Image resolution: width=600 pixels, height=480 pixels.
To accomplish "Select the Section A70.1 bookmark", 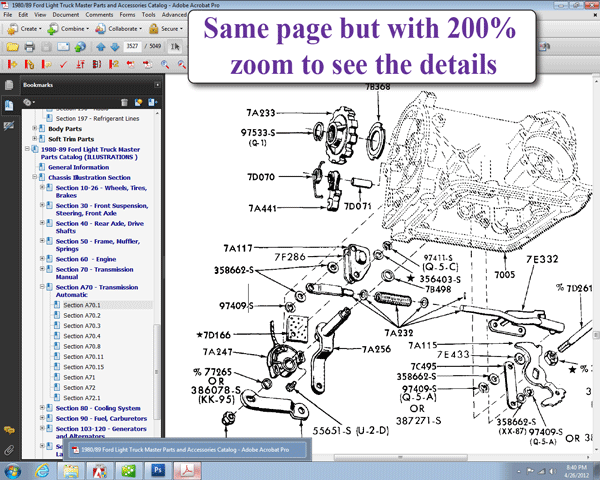I will (82, 305).
